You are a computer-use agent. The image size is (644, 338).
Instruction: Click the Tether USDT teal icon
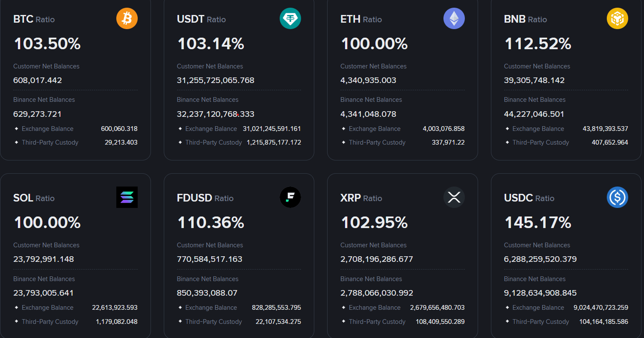(x=290, y=19)
